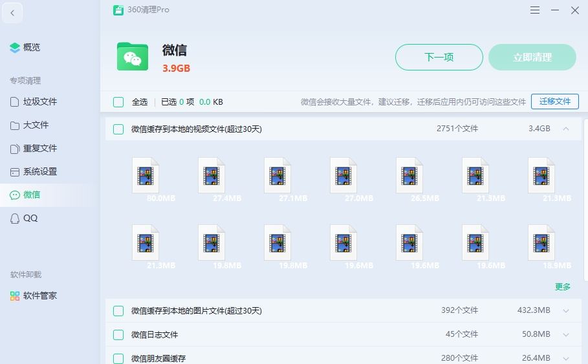Check 微信缓存到本地的视频文件 checkbox

pyautogui.click(x=118, y=129)
